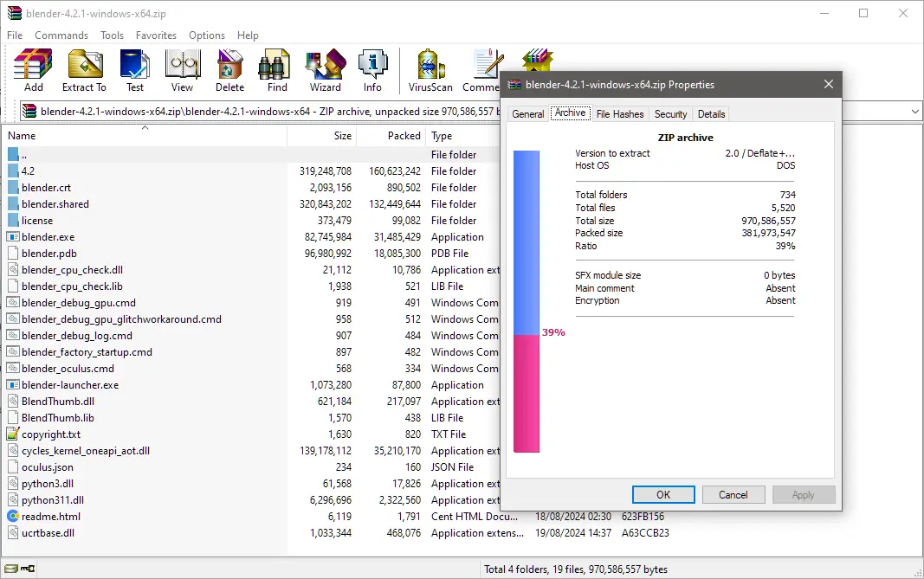Screen dimensions: 924x579
Task: Close the Properties dialog
Action: coord(829,84)
